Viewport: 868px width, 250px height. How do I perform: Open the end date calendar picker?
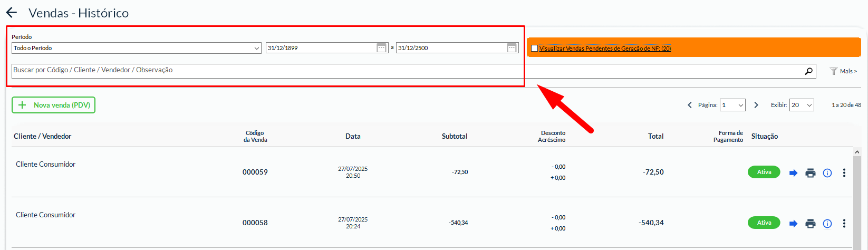click(x=512, y=48)
